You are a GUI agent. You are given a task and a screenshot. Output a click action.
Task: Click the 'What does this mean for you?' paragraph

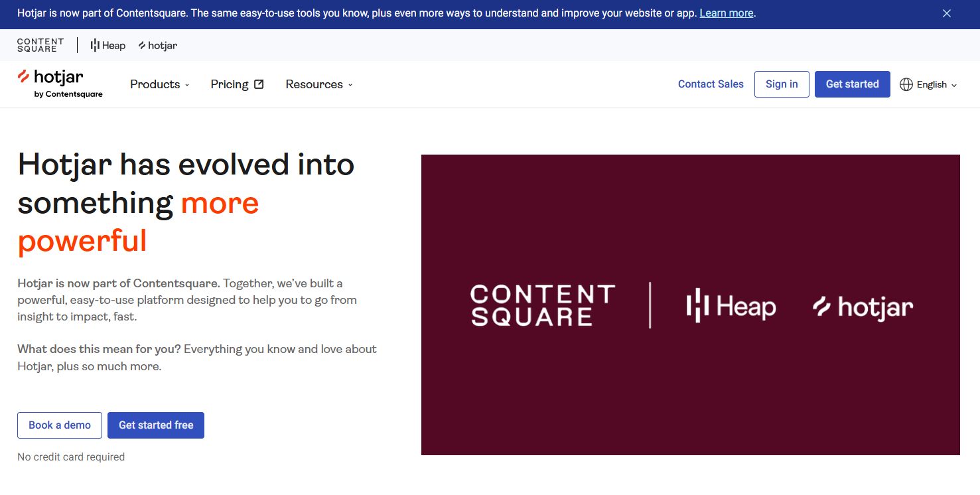coord(197,358)
